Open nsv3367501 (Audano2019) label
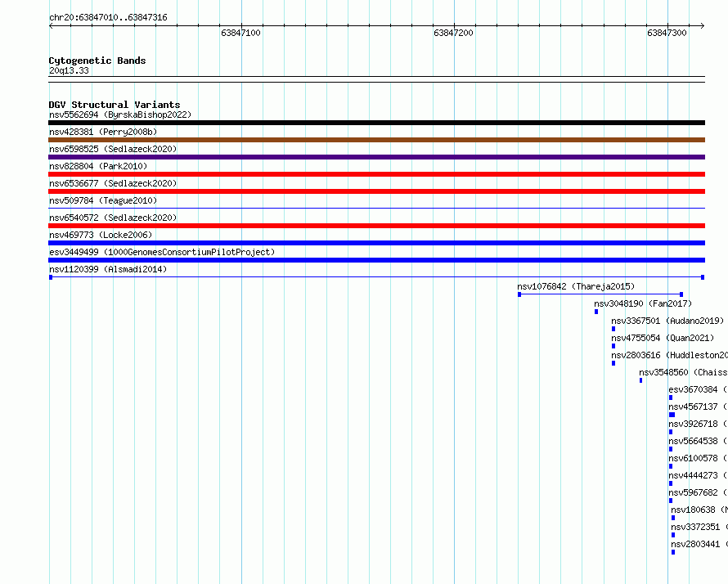This screenshot has width=728, height=584. [x=667, y=321]
